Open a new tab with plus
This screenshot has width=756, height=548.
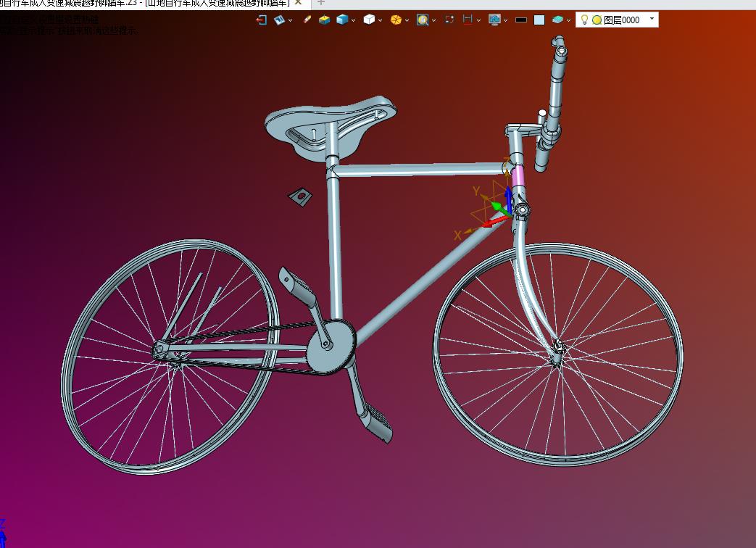coord(320,3)
